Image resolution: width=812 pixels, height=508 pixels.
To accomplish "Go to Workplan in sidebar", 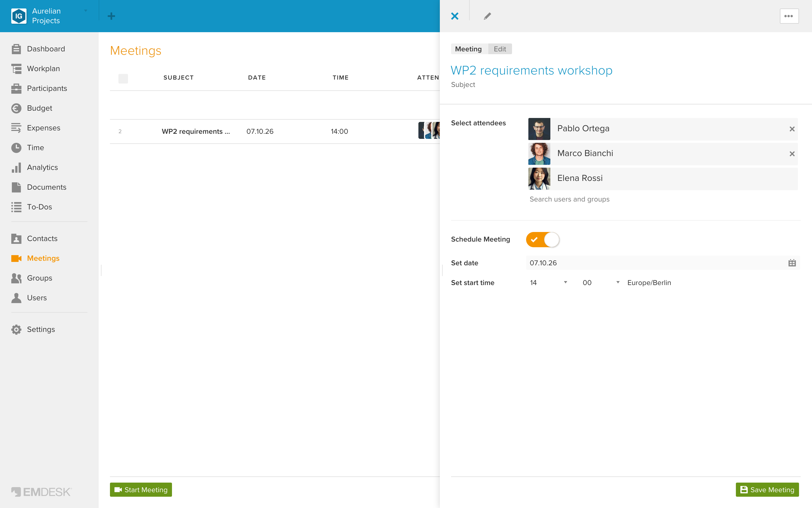I will pyautogui.click(x=35, y=69).
